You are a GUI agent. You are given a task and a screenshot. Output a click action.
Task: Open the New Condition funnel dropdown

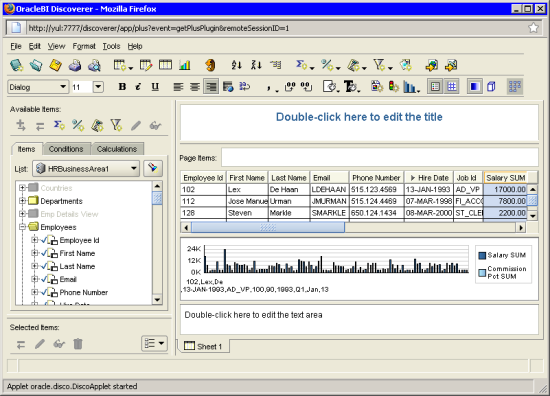pos(390,68)
